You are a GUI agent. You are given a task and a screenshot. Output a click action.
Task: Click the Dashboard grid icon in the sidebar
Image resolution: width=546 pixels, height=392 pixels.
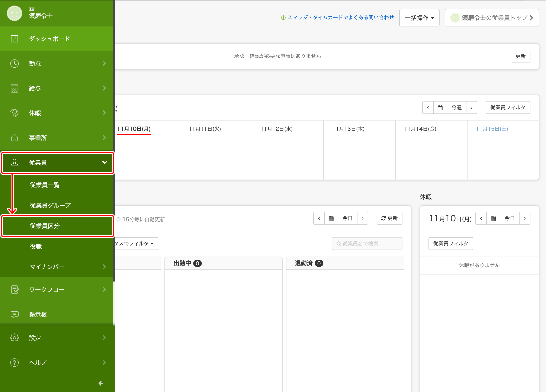[x=15, y=39]
